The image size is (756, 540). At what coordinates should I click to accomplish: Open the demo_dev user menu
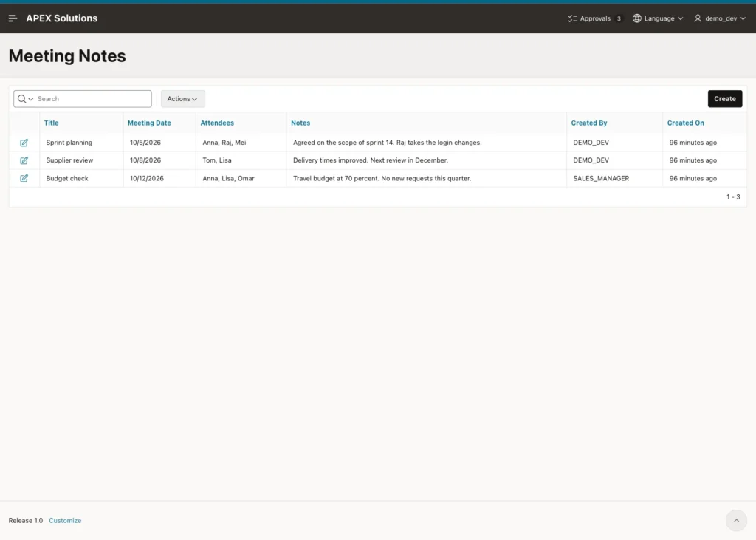719,18
